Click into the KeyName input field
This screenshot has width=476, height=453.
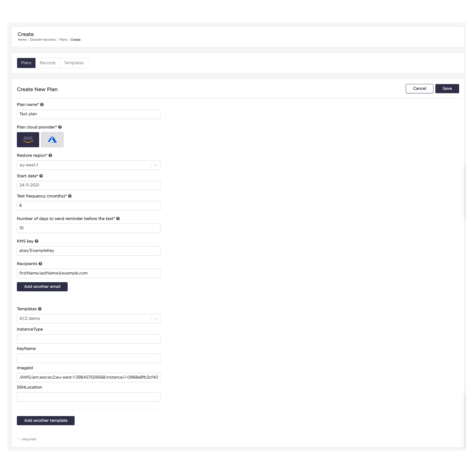pyautogui.click(x=89, y=358)
